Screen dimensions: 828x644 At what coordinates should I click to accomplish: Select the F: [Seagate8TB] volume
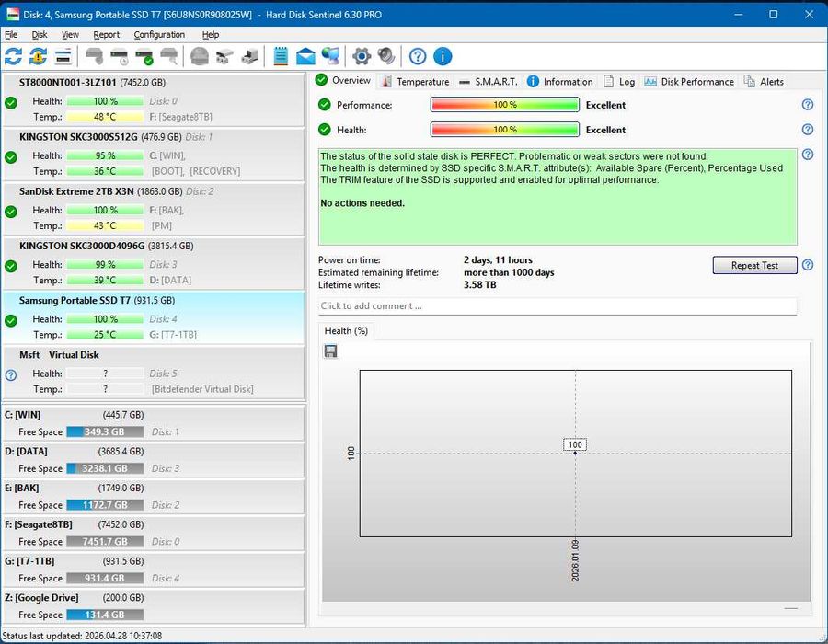point(154,534)
